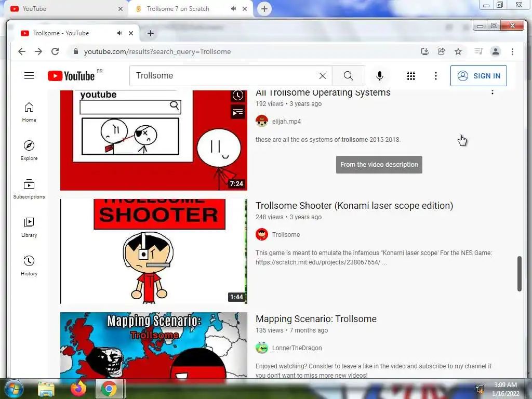Mute the Trollsome - YouTube tab audio
The width and height of the screenshot is (532, 399).
120,33
